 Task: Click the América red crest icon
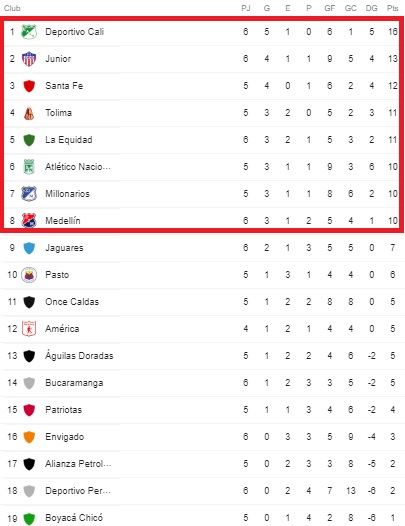tap(29, 329)
